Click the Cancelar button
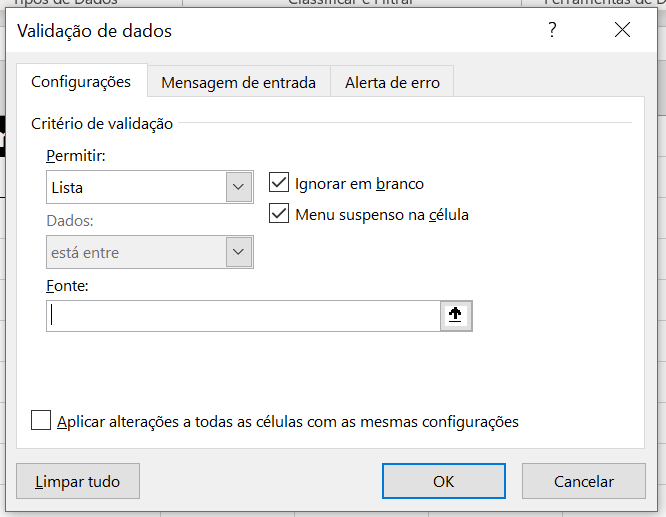Screen dimensions: 666x517 [584, 481]
